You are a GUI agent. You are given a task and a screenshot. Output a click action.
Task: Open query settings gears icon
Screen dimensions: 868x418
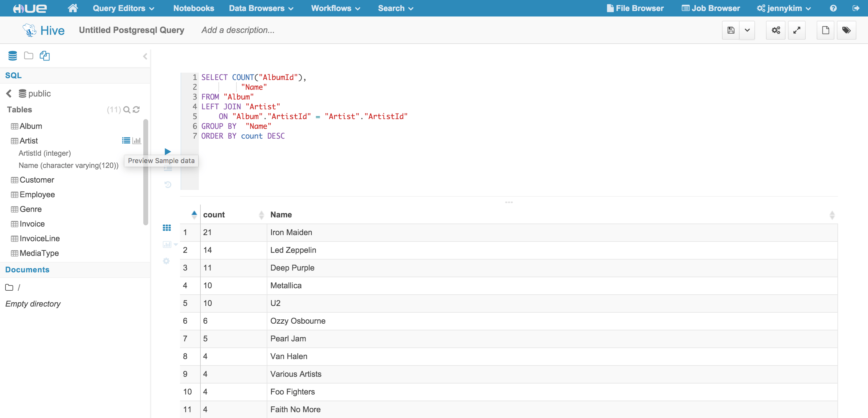[x=775, y=30]
